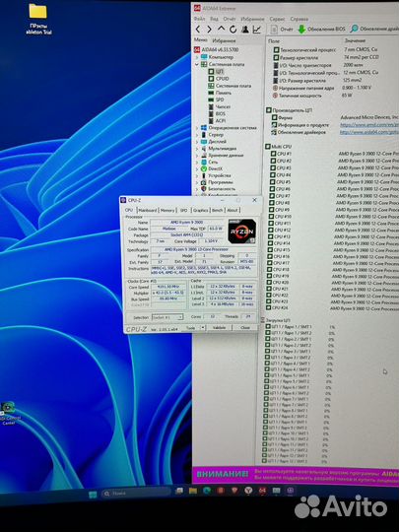The height and width of the screenshot is (532, 399).
Task: Switch to Bench tab in CPU-Z
Action: pos(217,211)
